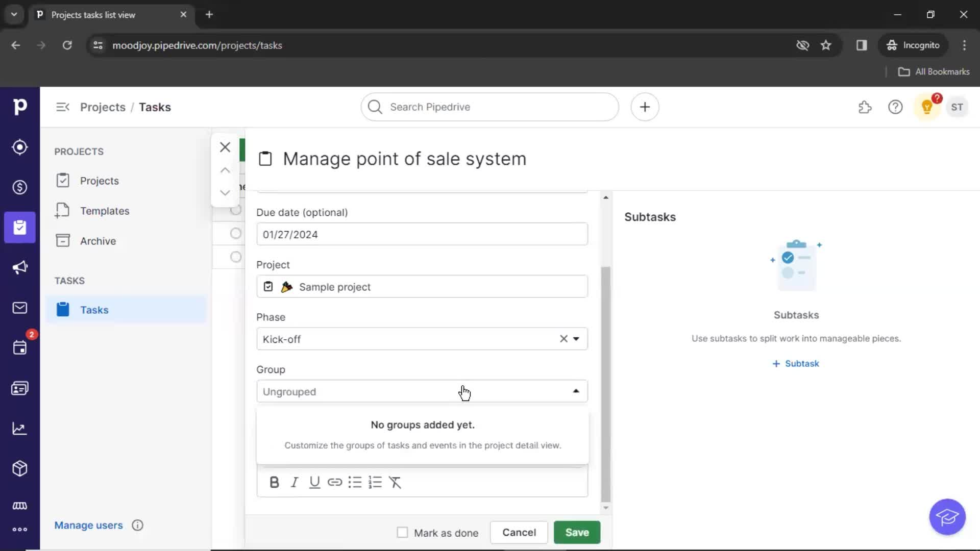The height and width of the screenshot is (551, 980).
Task: Select the Bulleted list icon
Action: [355, 482]
